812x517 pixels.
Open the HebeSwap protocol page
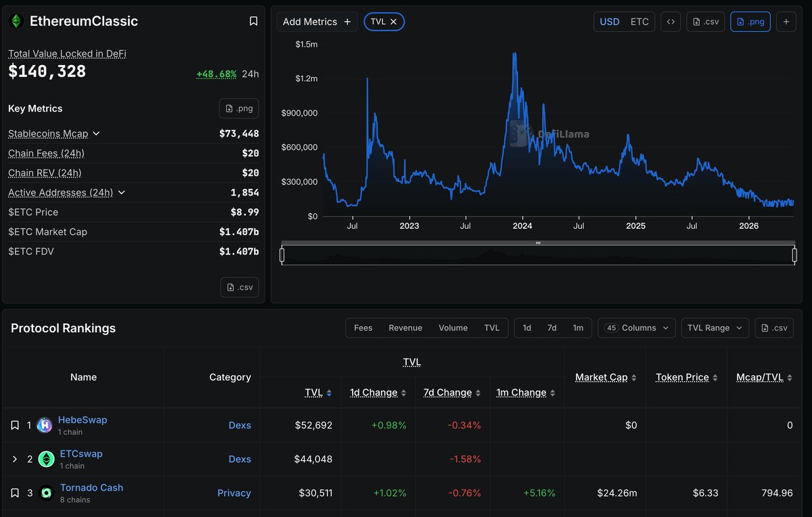[x=83, y=420]
